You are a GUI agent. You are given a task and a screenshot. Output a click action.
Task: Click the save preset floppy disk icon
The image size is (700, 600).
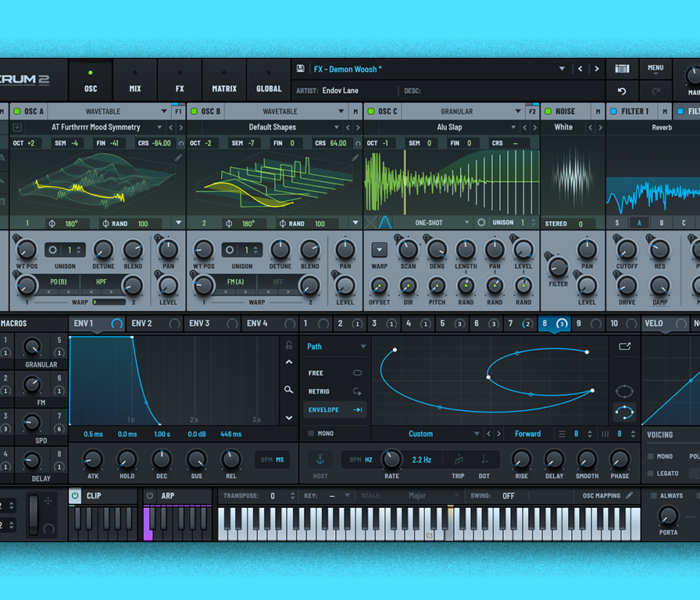click(x=300, y=68)
